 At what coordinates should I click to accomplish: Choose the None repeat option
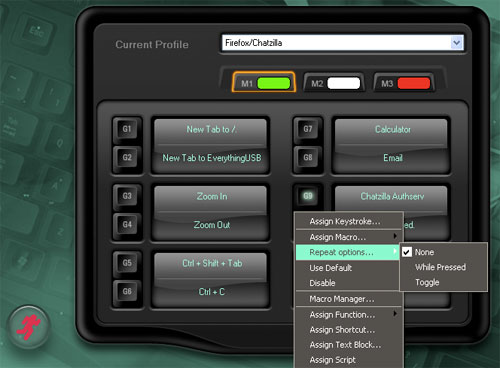point(443,252)
